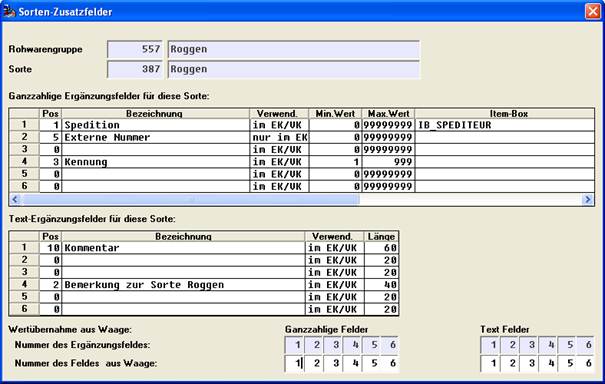Click Waage field 6 under Ganzzahlige Felder

click(390, 363)
